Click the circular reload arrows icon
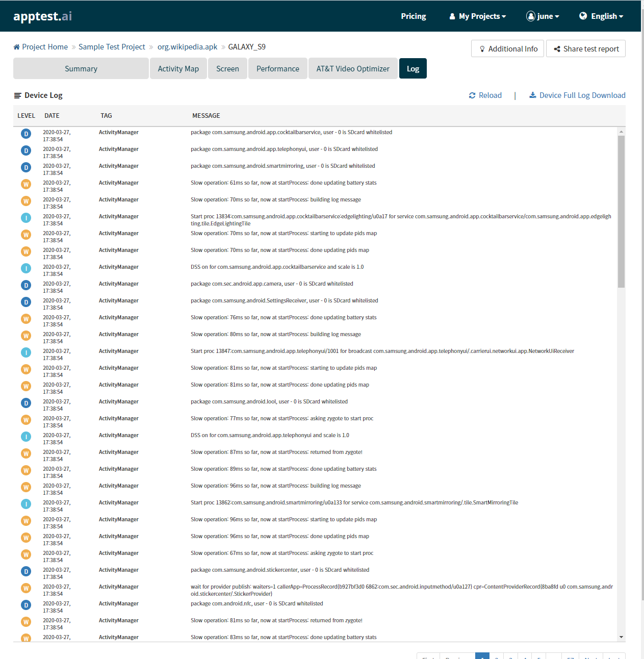The width and height of the screenshot is (644, 659). pyautogui.click(x=472, y=95)
